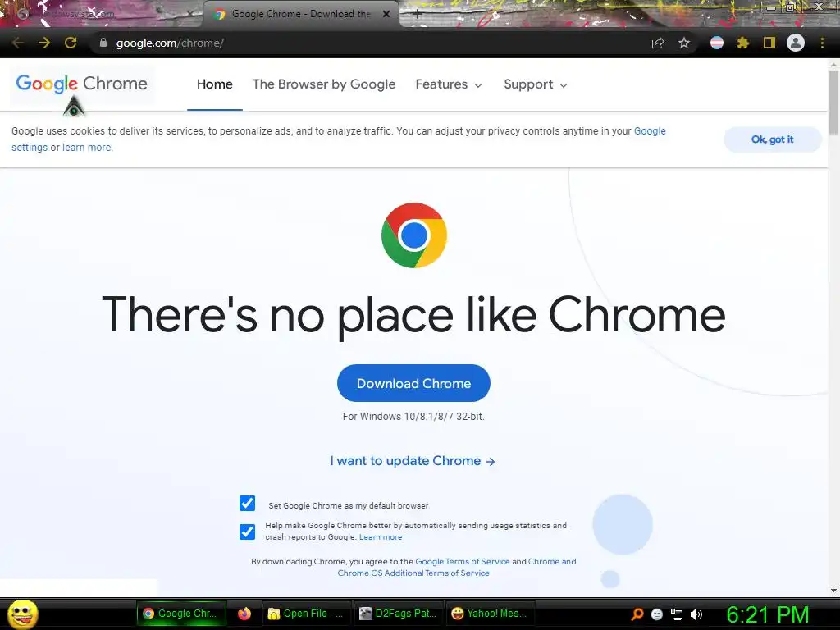
Task: Uncheck Set Google Chrome as default browser
Action: click(247, 503)
